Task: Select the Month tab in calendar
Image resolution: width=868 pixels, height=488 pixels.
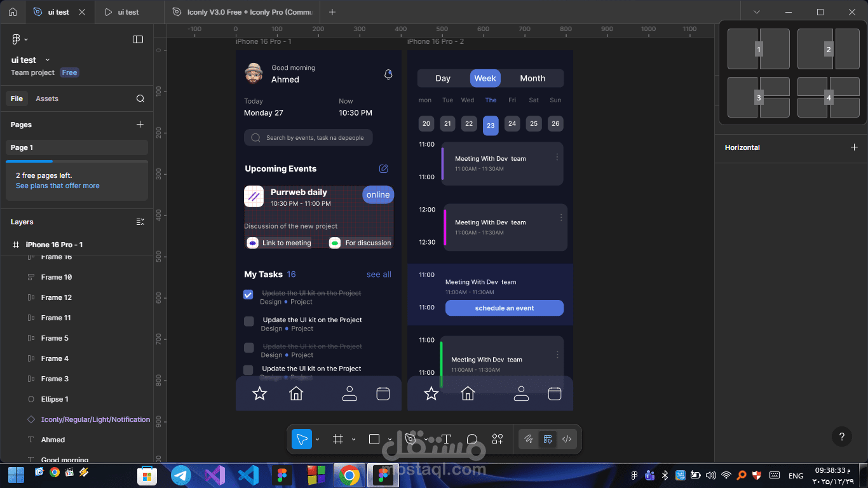Action: [532, 78]
